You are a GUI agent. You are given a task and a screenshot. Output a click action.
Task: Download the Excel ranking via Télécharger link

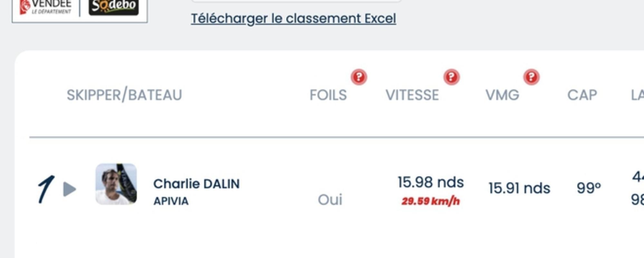[293, 18]
